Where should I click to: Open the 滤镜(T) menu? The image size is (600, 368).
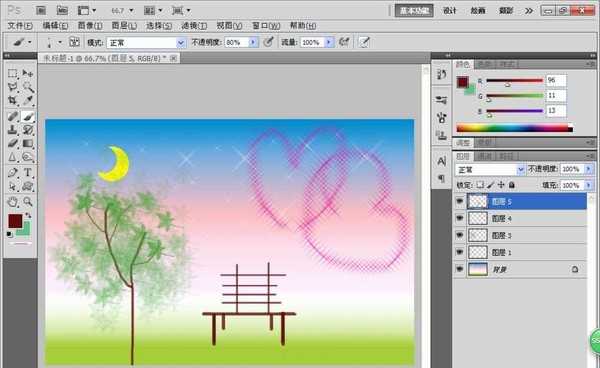[x=194, y=26]
